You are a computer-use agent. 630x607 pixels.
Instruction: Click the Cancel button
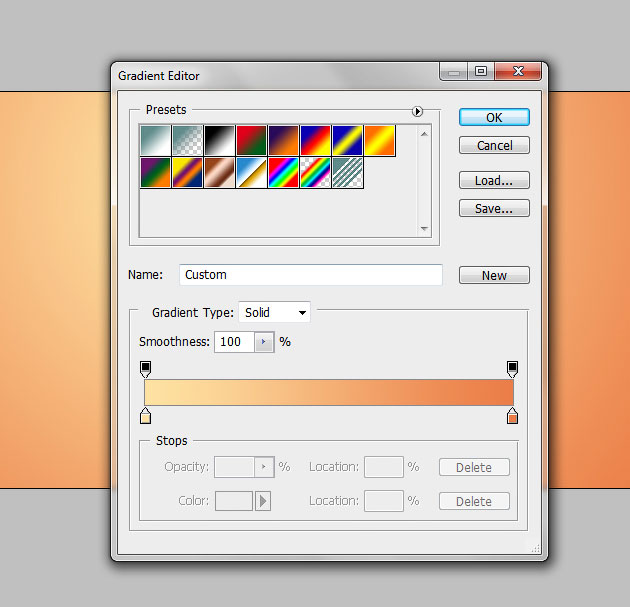494,145
